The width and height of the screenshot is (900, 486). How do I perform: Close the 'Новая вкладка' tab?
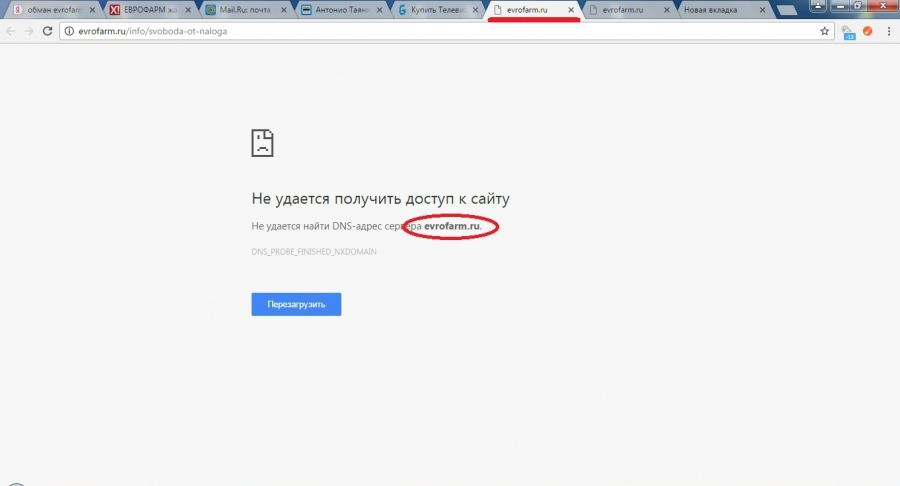pyautogui.click(x=762, y=10)
